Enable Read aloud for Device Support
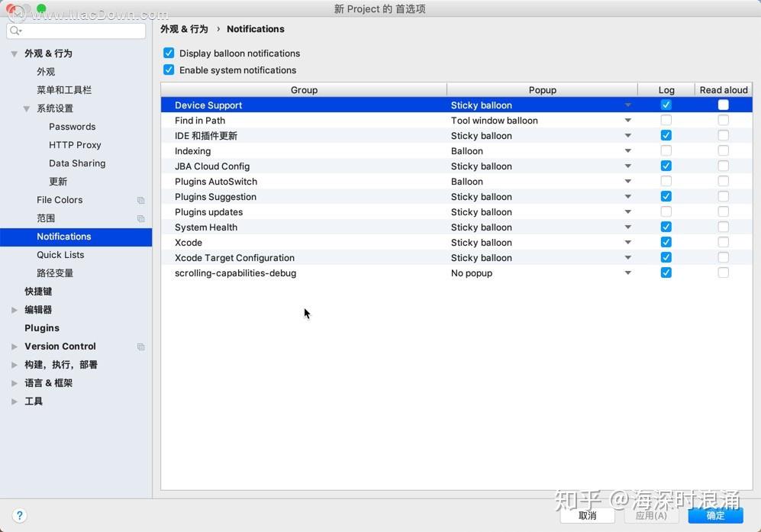The width and height of the screenshot is (761, 532). (723, 105)
